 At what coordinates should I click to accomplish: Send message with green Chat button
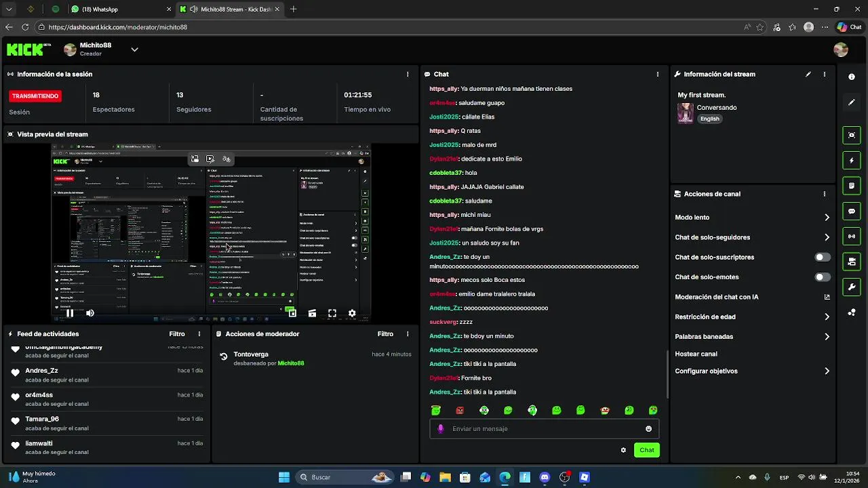coord(647,450)
